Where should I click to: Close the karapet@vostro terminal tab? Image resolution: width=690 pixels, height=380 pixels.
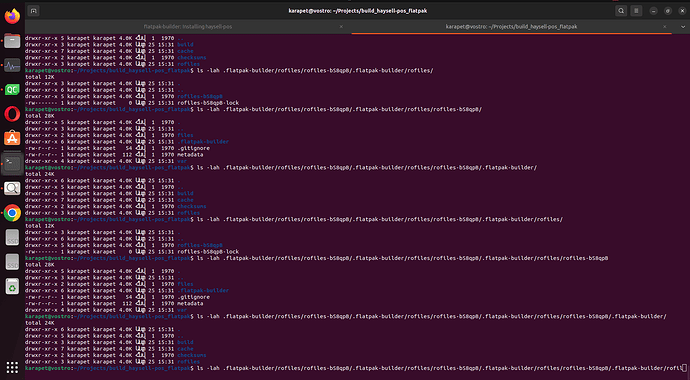pyautogui.click(x=664, y=27)
